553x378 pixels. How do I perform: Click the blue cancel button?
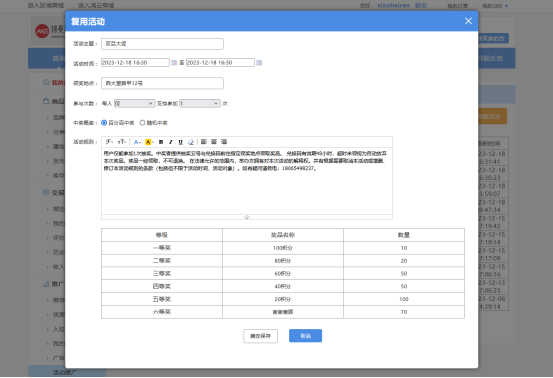point(305,336)
